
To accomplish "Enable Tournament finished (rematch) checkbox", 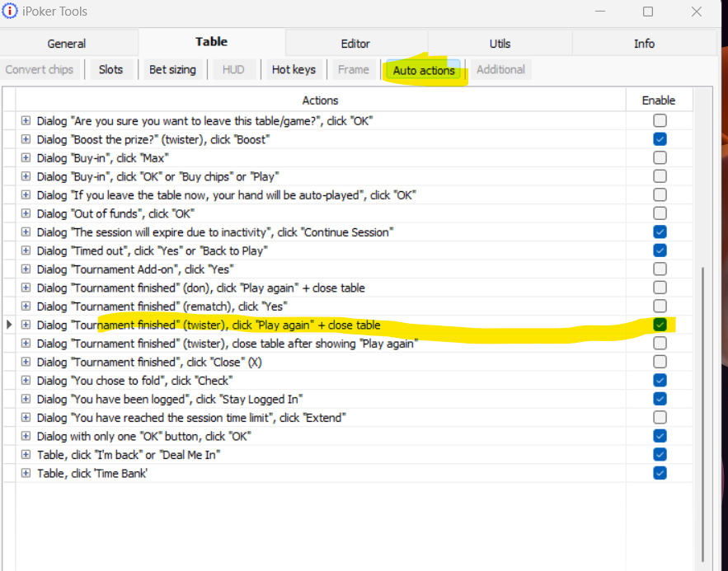I will tap(660, 307).
